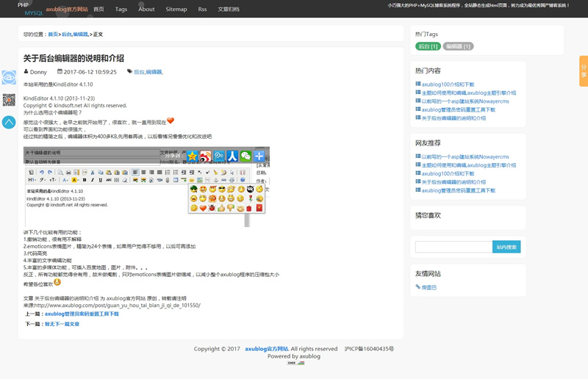Open previous post axublog管理员密码重置工具下载
This screenshot has width=588, height=379.
[x=82, y=314]
